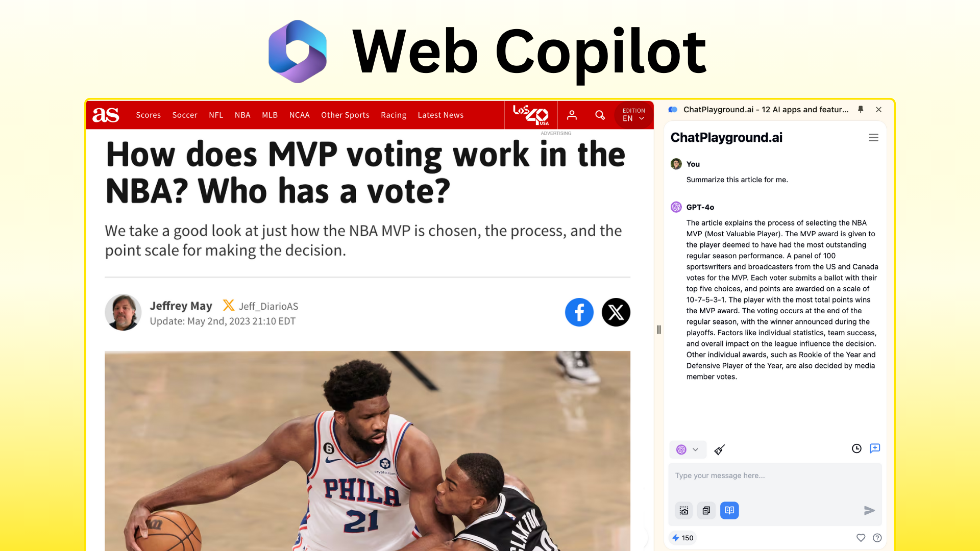This screenshot has height=551, width=980.
Task: Toggle the help/info icon in chat footer
Action: (x=877, y=538)
